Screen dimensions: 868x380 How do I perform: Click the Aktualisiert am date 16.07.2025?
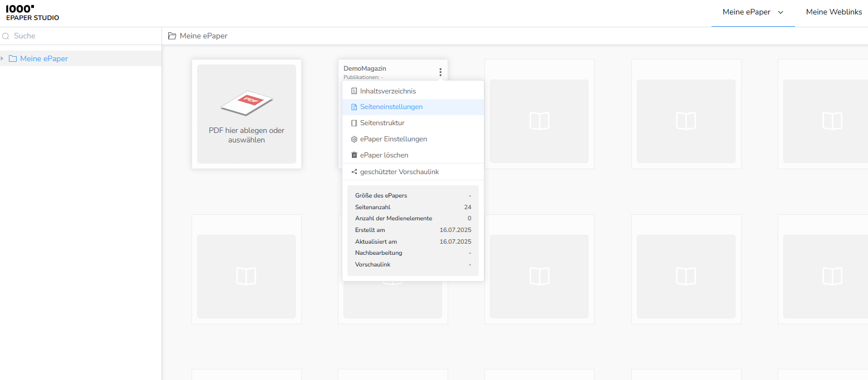point(455,241)
